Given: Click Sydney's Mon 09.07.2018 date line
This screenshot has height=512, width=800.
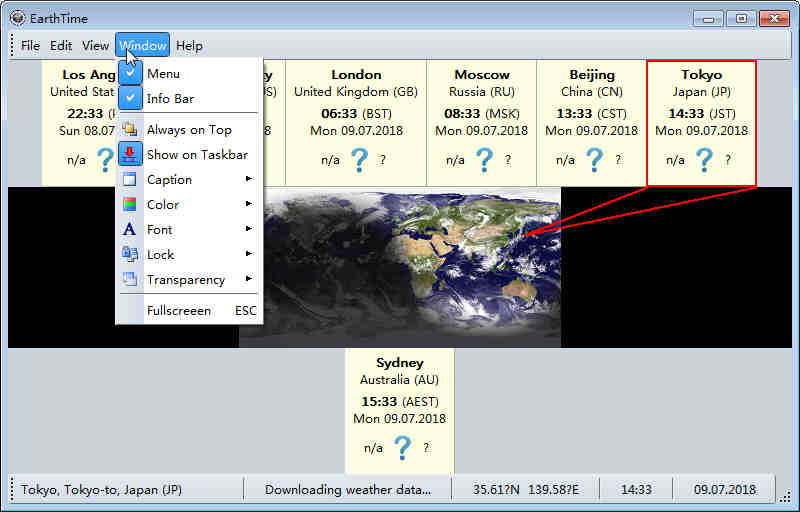Looking at the screenshot, I should click(399, 419).
